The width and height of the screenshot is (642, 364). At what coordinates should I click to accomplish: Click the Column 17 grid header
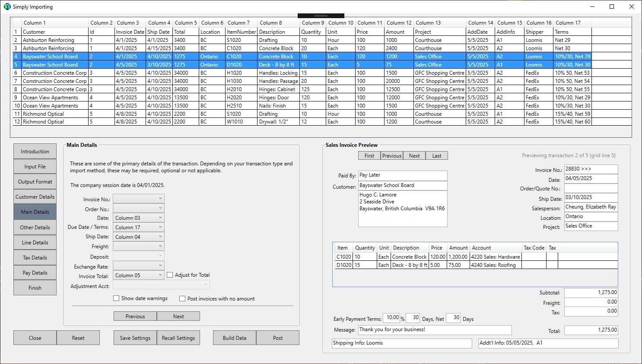[x=572, y=23]
